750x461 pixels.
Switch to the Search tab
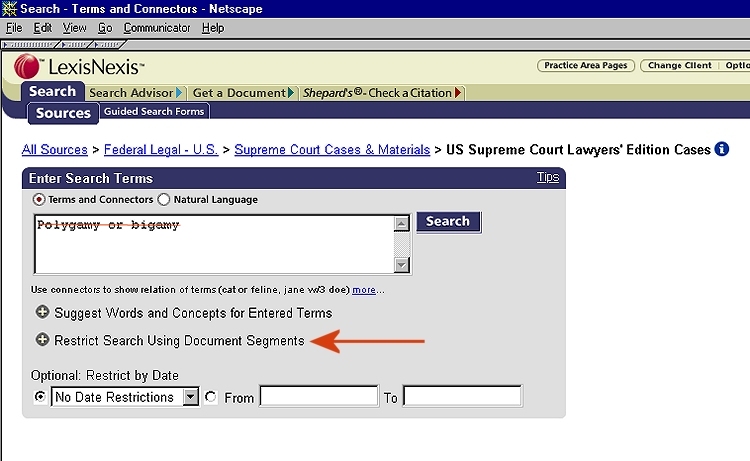[53, 91]
